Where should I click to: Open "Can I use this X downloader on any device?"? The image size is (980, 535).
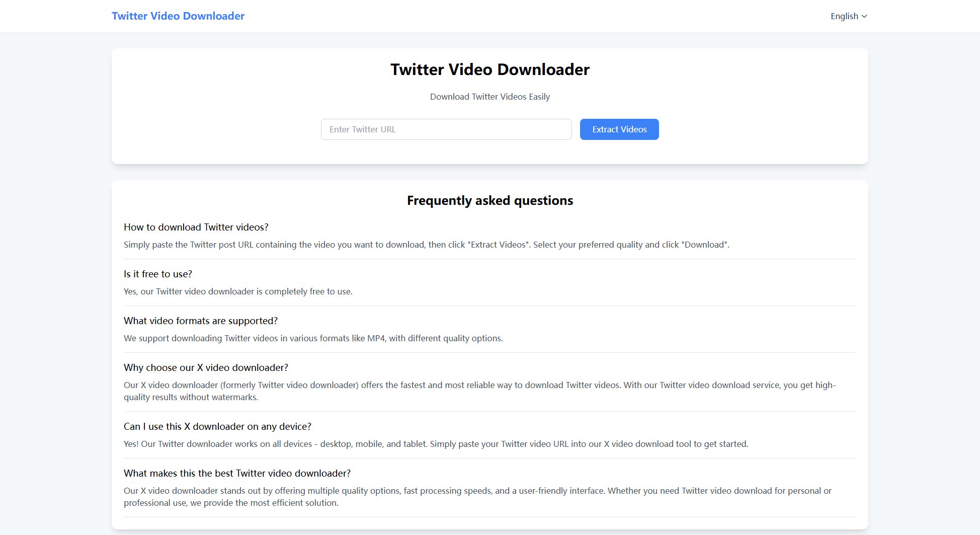[x=217, y=426]
